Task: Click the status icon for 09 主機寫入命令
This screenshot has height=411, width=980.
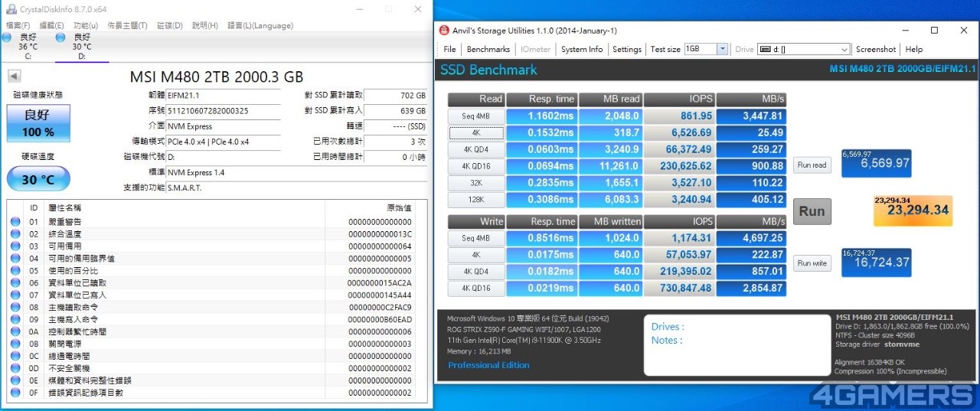Action: pyautogui.click(x=16, y=320)
